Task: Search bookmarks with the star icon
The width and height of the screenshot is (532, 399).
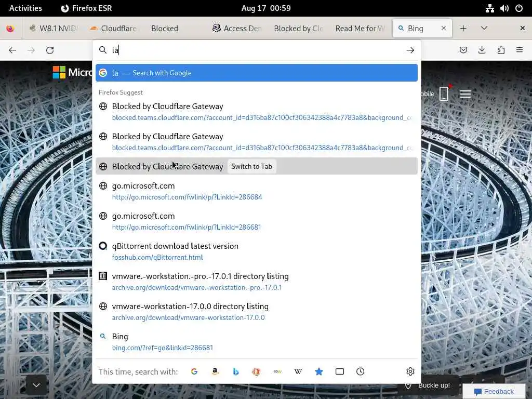Action: pos(319,371)
